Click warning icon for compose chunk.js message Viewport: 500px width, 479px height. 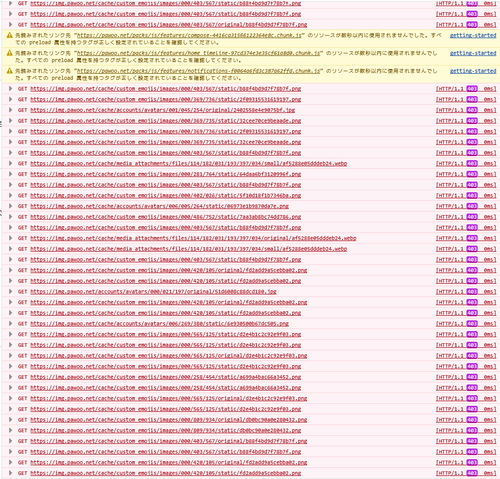pos(9,35)
